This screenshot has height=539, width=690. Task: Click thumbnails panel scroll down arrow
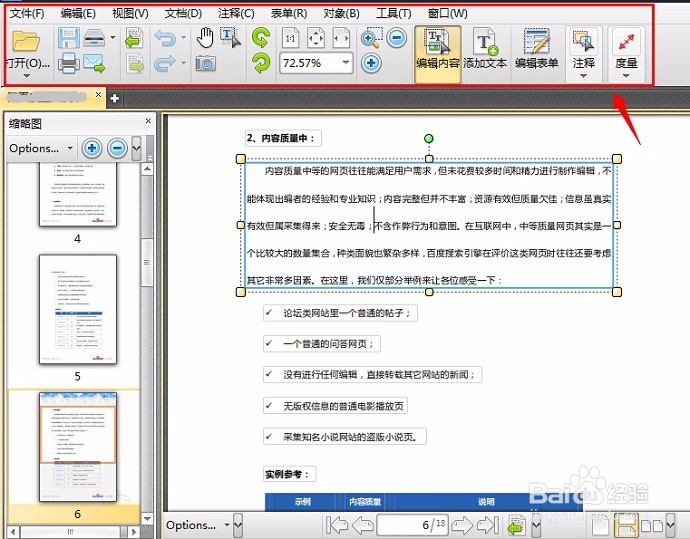(147, 518)
